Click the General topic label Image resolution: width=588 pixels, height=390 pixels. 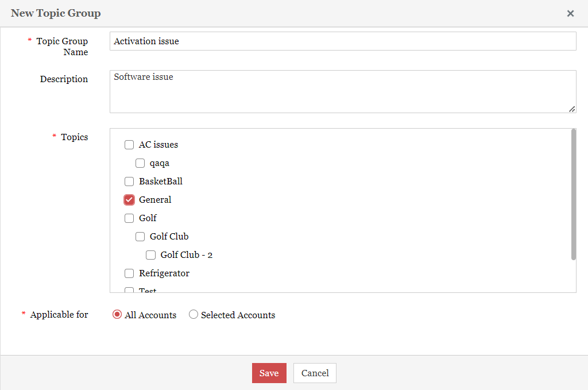pyautogui.click(x=155, y=200)
